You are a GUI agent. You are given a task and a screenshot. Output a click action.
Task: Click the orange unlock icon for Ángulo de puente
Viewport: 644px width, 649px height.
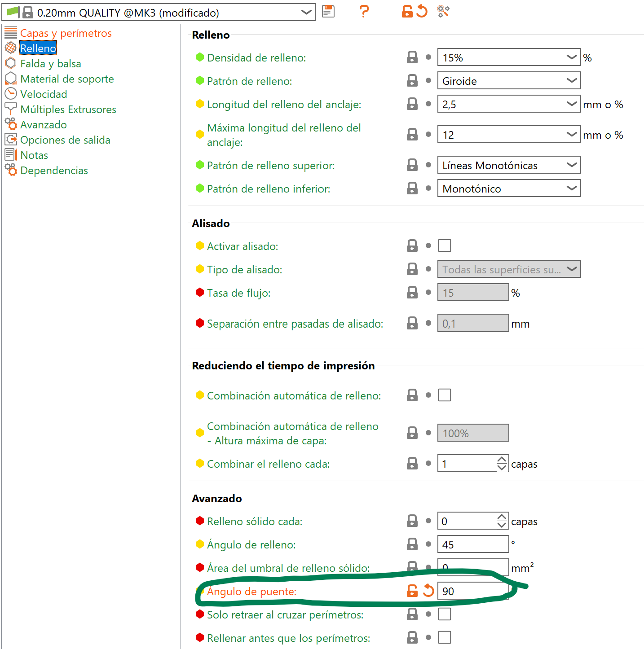[x=412, y=591]
